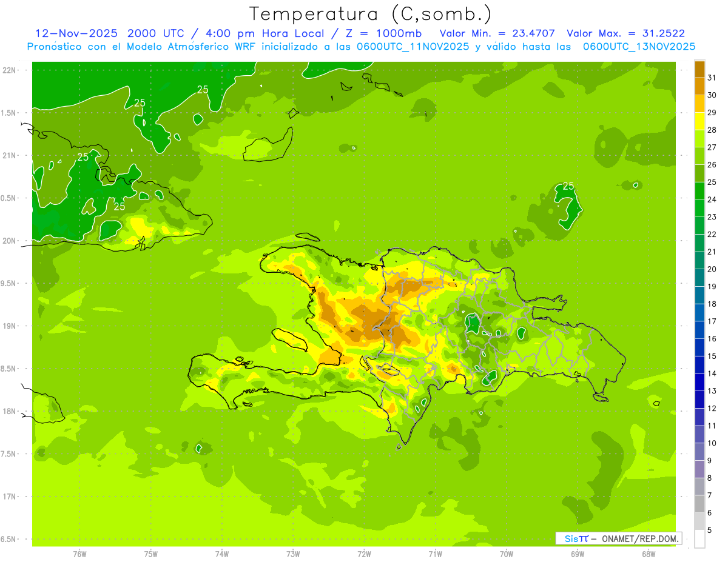Select the valid-until time "0600UTC_13NOV2025"

point(639,47)
